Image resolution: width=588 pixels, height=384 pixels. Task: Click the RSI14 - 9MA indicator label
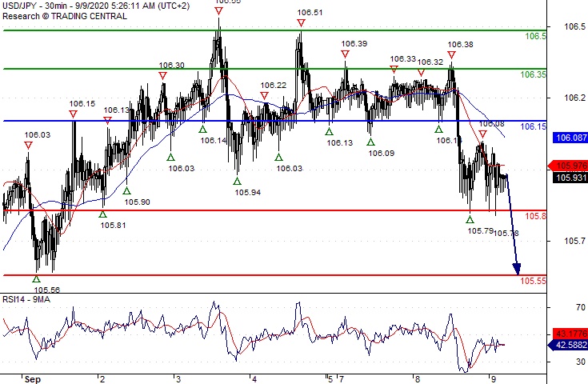pos(26,299)
